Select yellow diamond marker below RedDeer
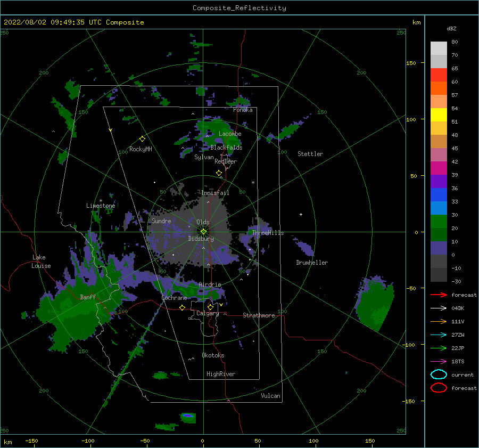The height and width of the screenshot is (448, 479). point(219,173)
